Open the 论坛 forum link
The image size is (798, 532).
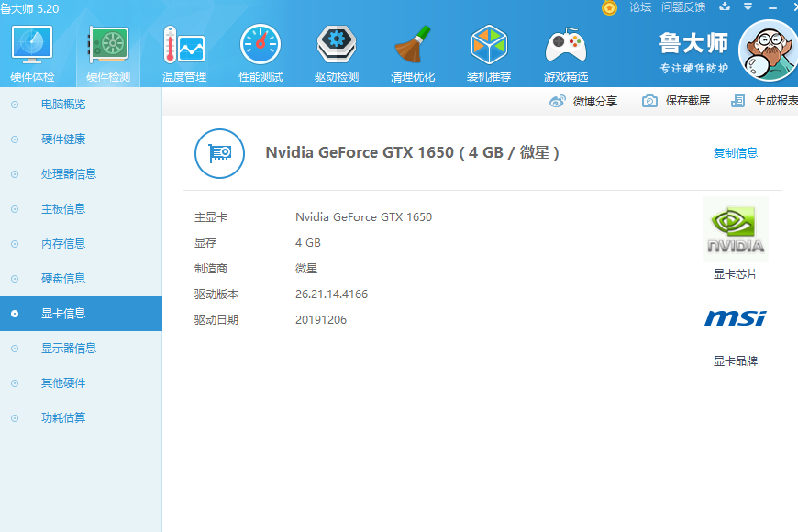[640, 7]
